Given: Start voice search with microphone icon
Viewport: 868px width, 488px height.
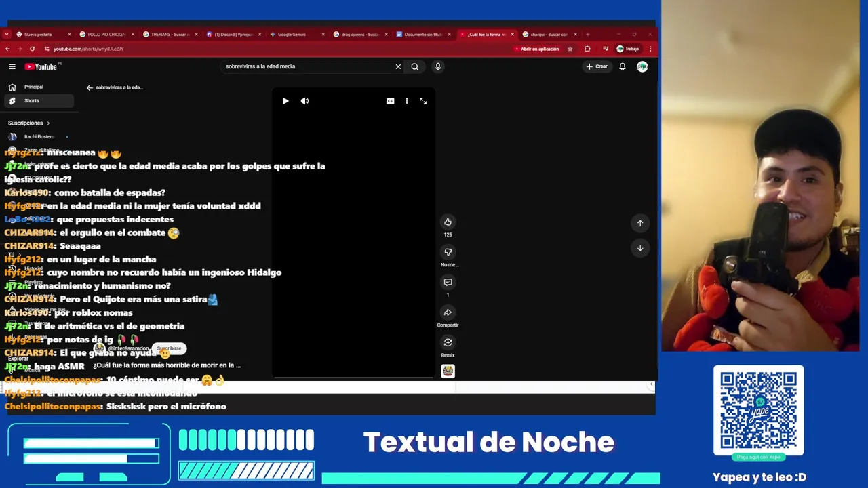Looking at the screenshot, I should pyautogui.click(x=438, y=66).
